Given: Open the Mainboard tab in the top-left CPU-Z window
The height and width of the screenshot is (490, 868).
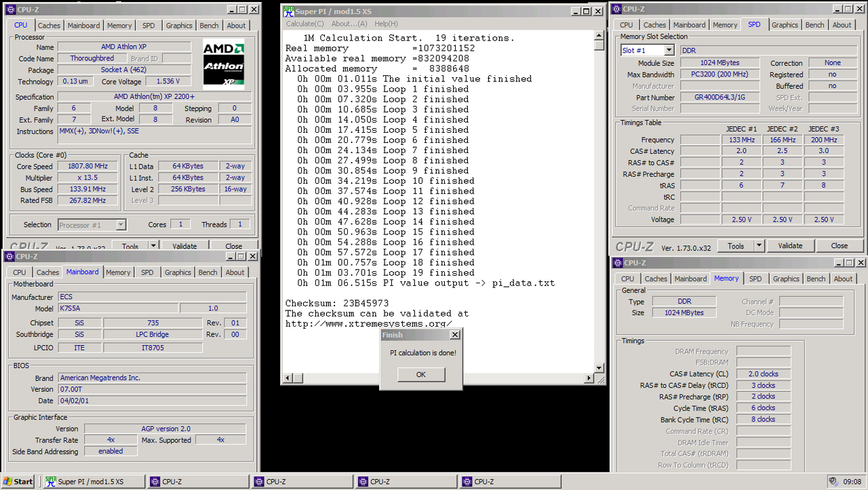Looking at the screenshot, I should 83,26.
